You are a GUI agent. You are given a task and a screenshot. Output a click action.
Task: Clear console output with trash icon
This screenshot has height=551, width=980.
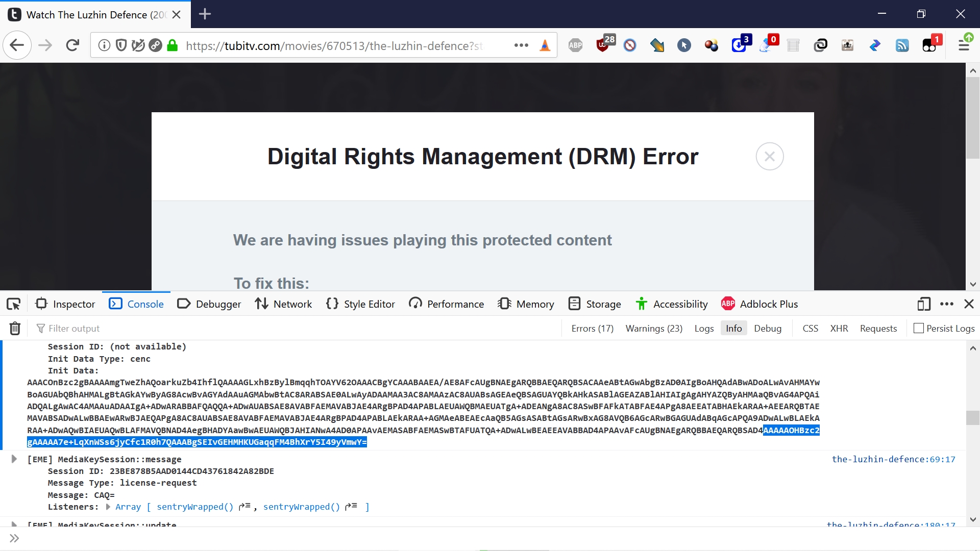tap(15, 329)
